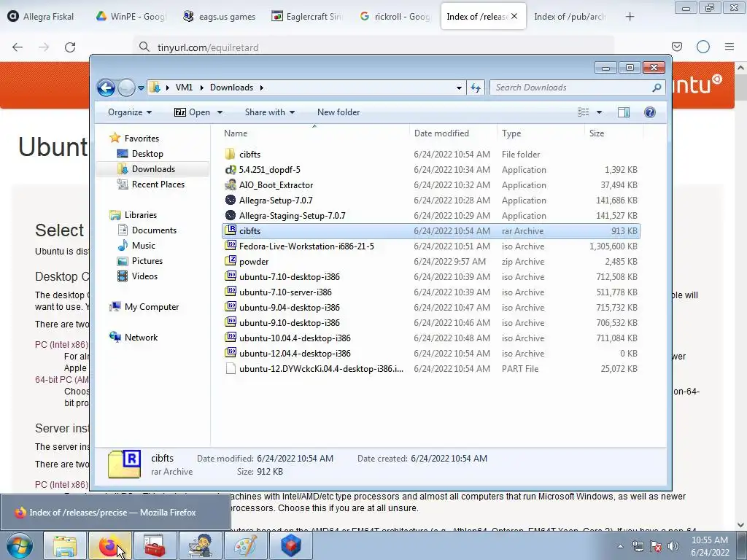The image size is (747, 560).
Task: Click the Search Downloads field
Action: 577,87
